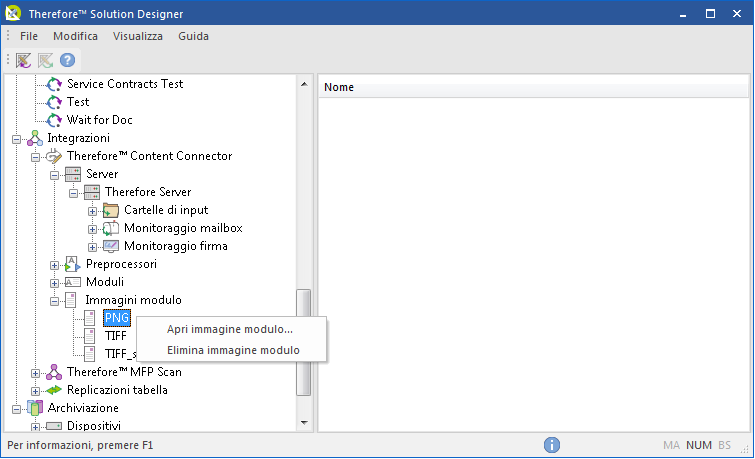Collapse the Server node
Viewport: 755px width, 459px height.
(x=54, y=175)
